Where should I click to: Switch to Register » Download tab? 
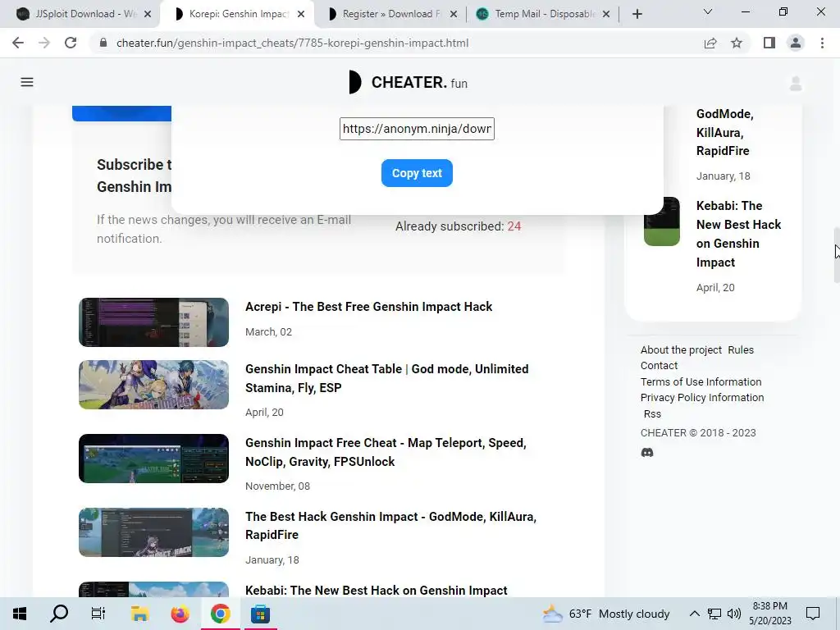click(391, 14)
